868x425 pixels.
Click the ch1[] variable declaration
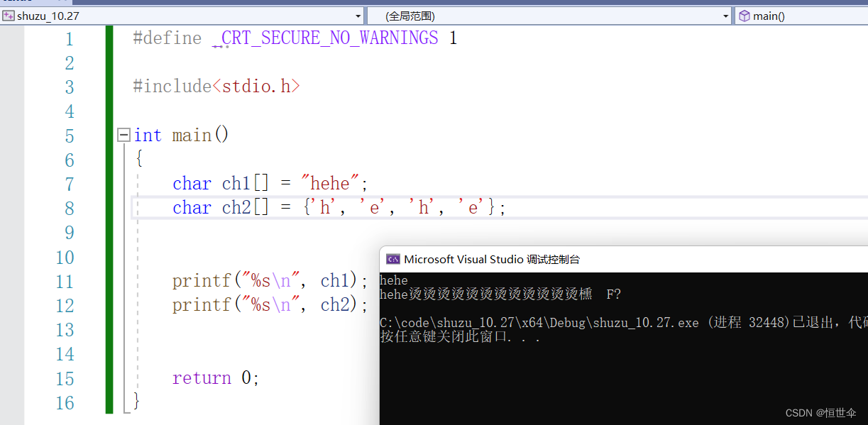[246, 184]
